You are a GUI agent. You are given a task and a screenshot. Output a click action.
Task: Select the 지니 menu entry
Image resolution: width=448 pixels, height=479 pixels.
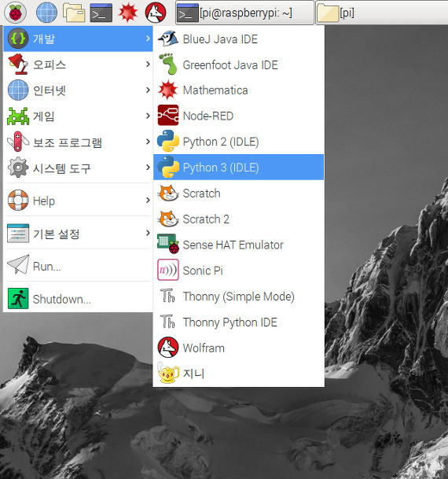pos(238,374)
